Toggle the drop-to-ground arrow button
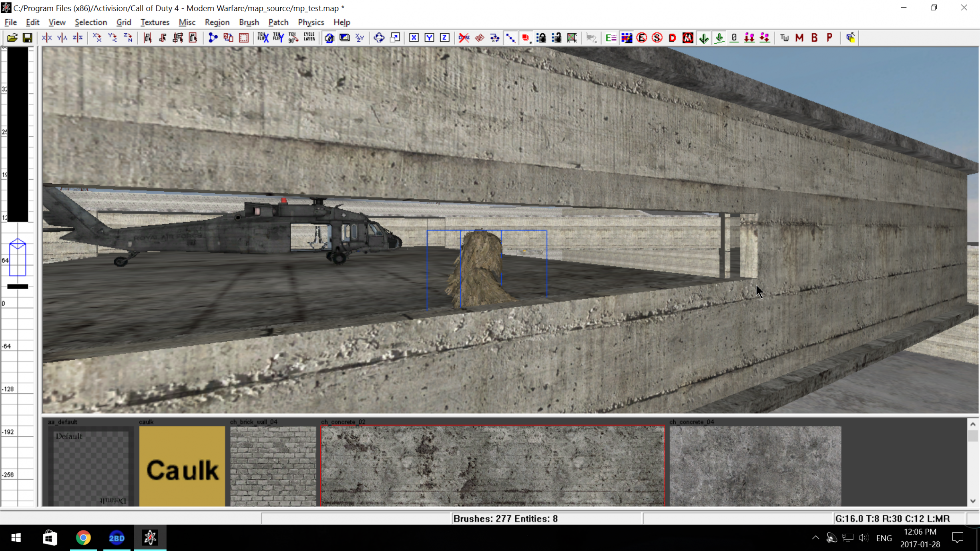Screen dimensions: 980x551 [719, 38]
